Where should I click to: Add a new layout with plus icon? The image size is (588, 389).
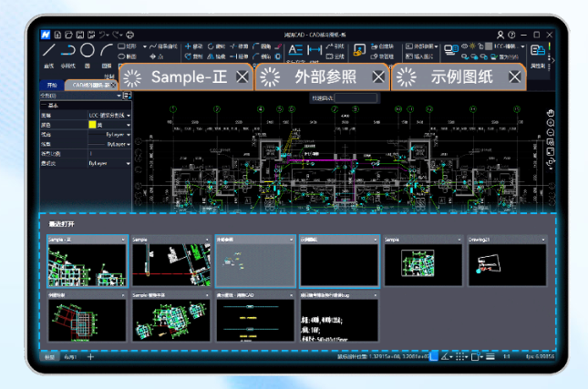point(90,357)
